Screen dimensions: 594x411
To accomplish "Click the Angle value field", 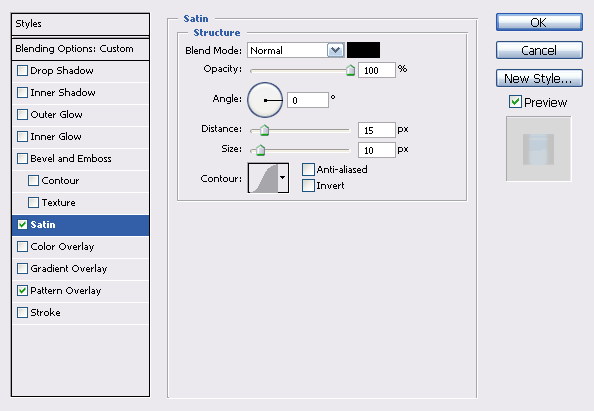I will 308,100.
